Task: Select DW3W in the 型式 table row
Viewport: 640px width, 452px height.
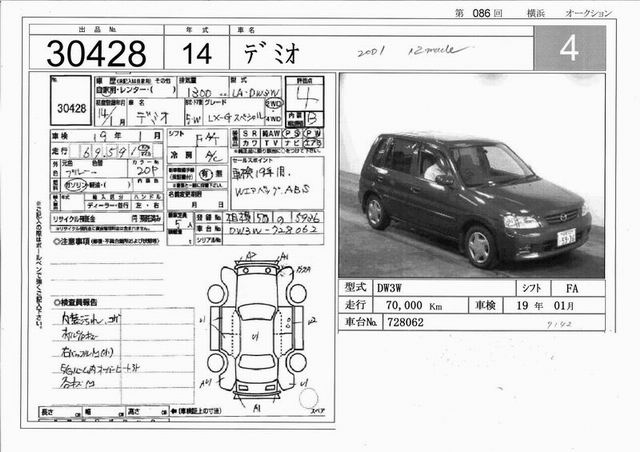Action: point(389,288)
